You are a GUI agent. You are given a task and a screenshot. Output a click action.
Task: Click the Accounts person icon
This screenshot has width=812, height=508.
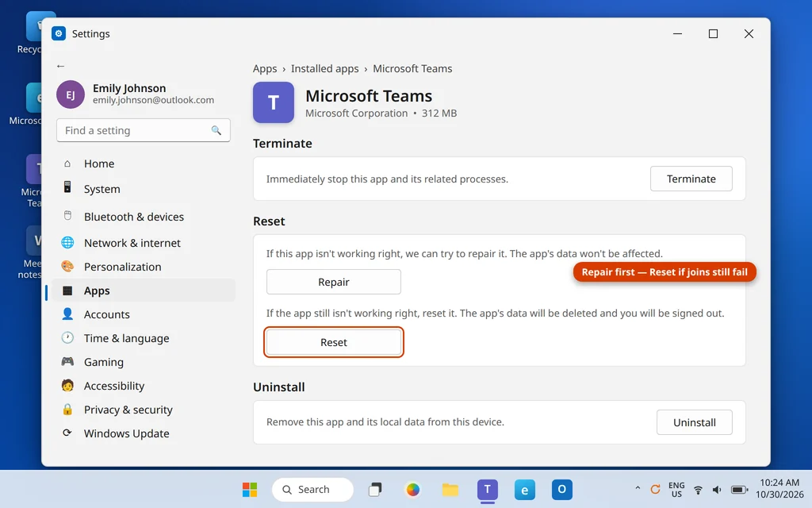(x=67, y=314)
